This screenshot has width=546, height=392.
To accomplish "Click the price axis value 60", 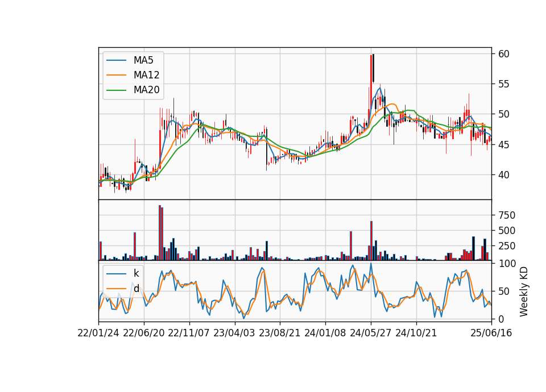I will 504,54.
